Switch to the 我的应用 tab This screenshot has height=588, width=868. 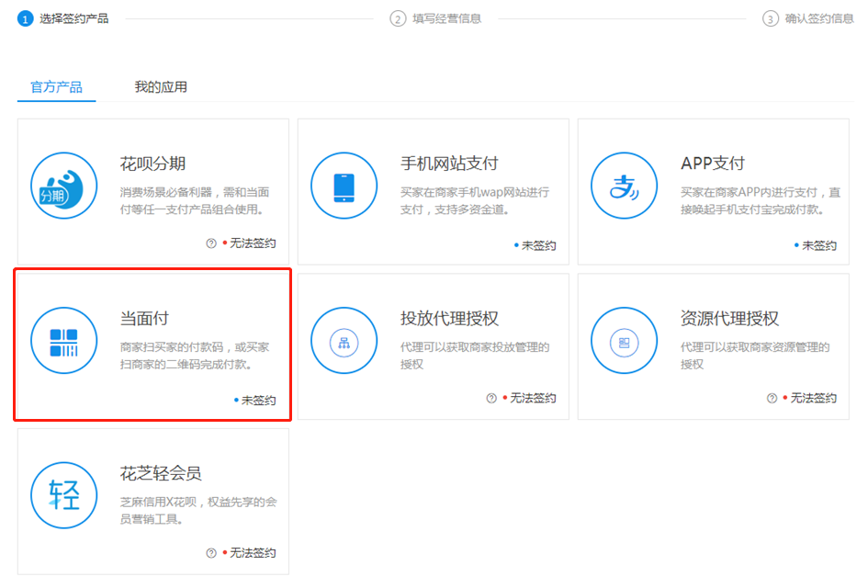(161, 87)
